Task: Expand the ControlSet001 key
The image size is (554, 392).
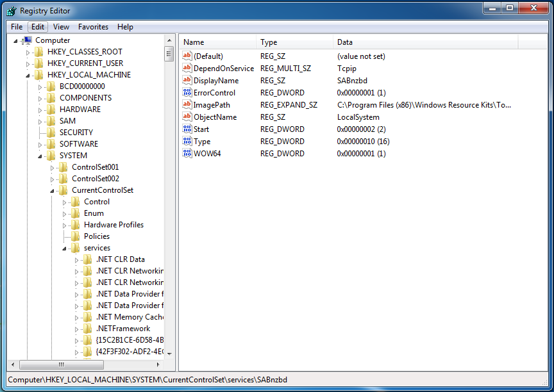Action: (53, 168)
